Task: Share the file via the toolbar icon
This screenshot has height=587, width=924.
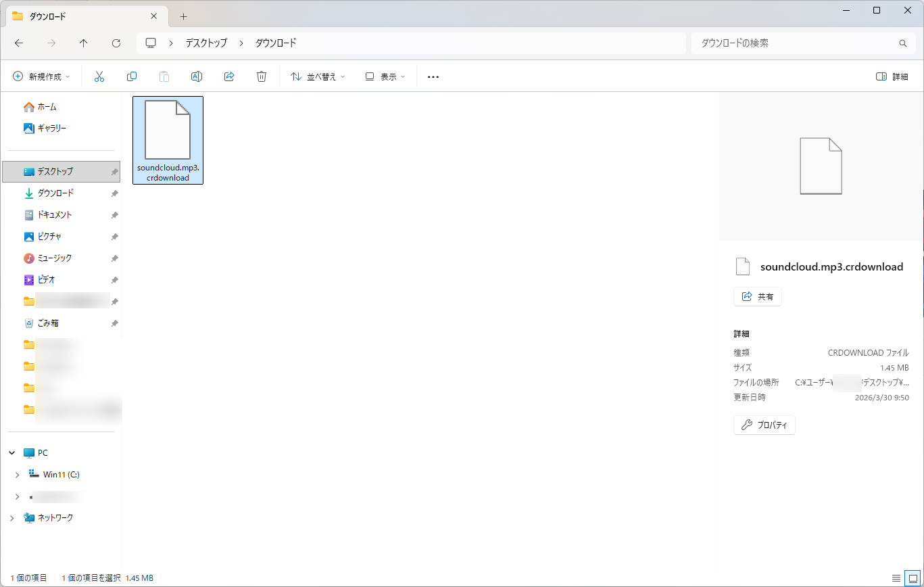Action: (x=229, y=76)
